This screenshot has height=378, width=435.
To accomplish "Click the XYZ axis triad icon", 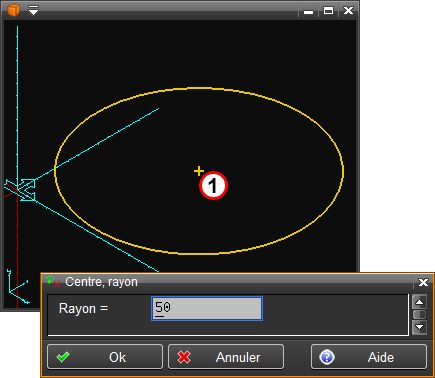I will pos(17,287).
